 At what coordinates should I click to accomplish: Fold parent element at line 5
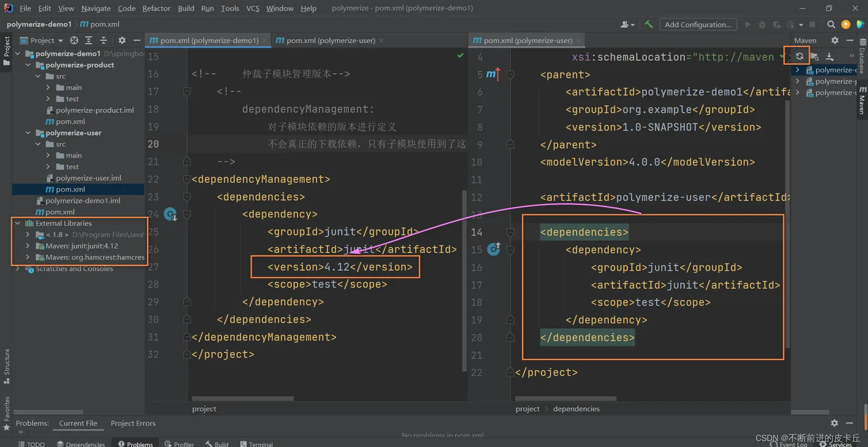click(510, 74)
